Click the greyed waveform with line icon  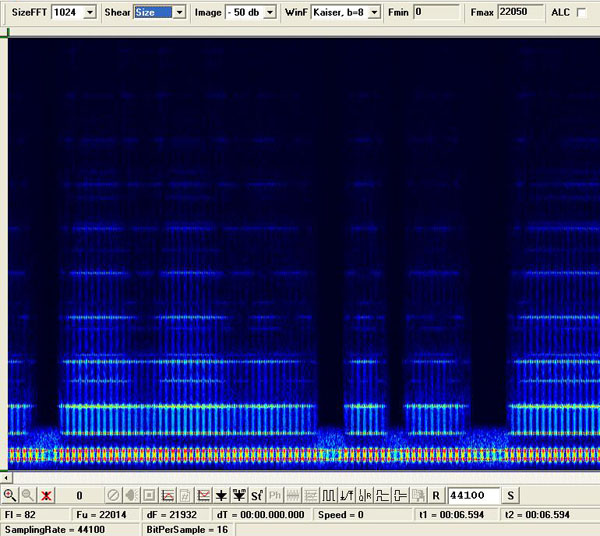pyautogui.click(x=293, y=495)
